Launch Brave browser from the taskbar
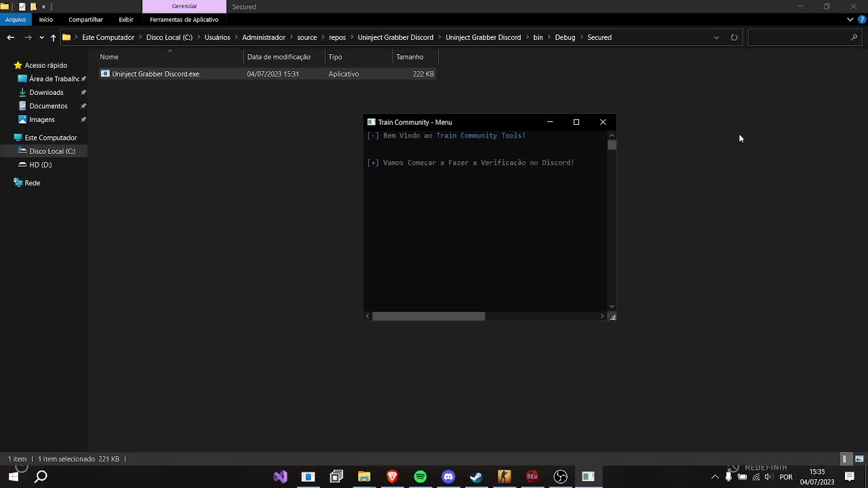This screenshot has width=868, height=488. [392, 476]
